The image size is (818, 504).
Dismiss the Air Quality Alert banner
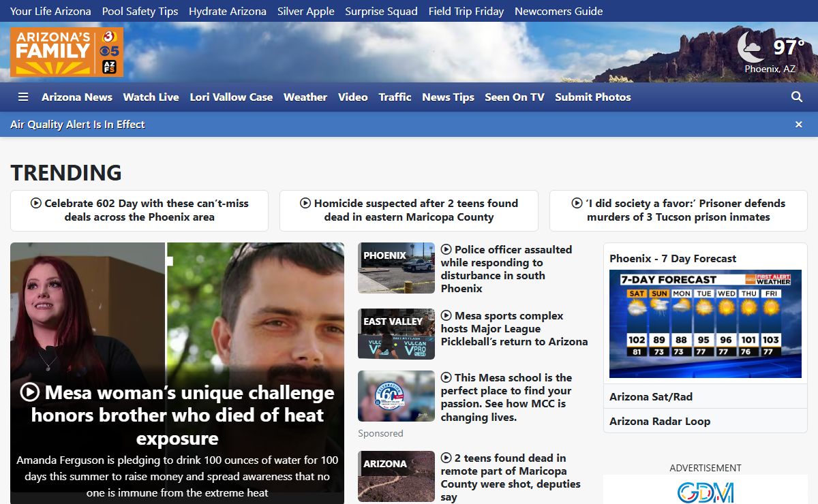tap(799, 125)
